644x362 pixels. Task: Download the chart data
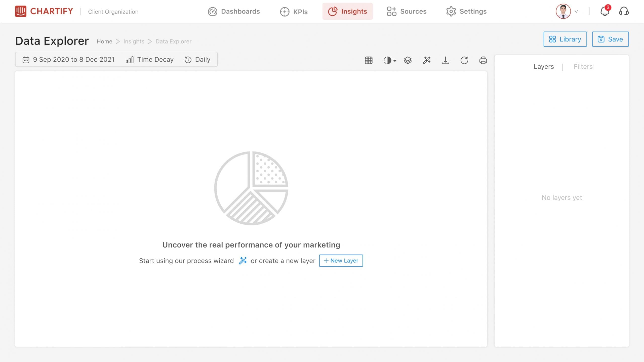pos(445,60)
